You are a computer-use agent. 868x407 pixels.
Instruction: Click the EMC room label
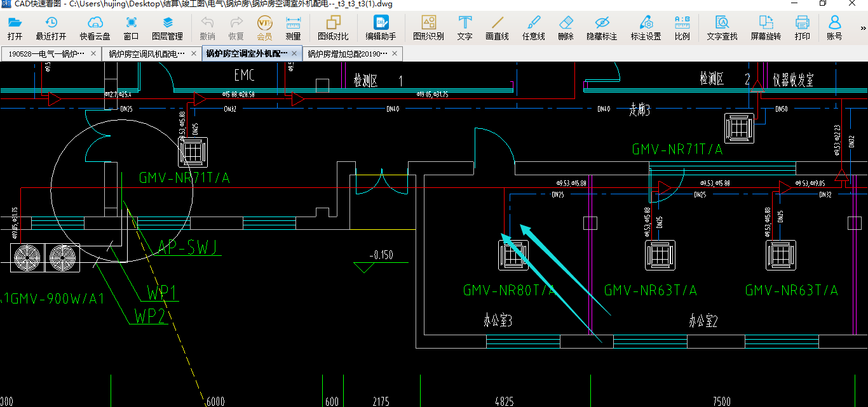(x=244, y=76)
